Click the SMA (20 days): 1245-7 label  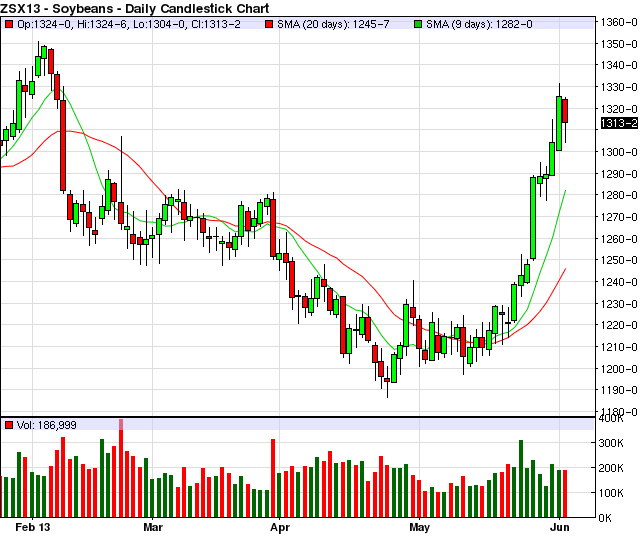[x=333, y=24]
